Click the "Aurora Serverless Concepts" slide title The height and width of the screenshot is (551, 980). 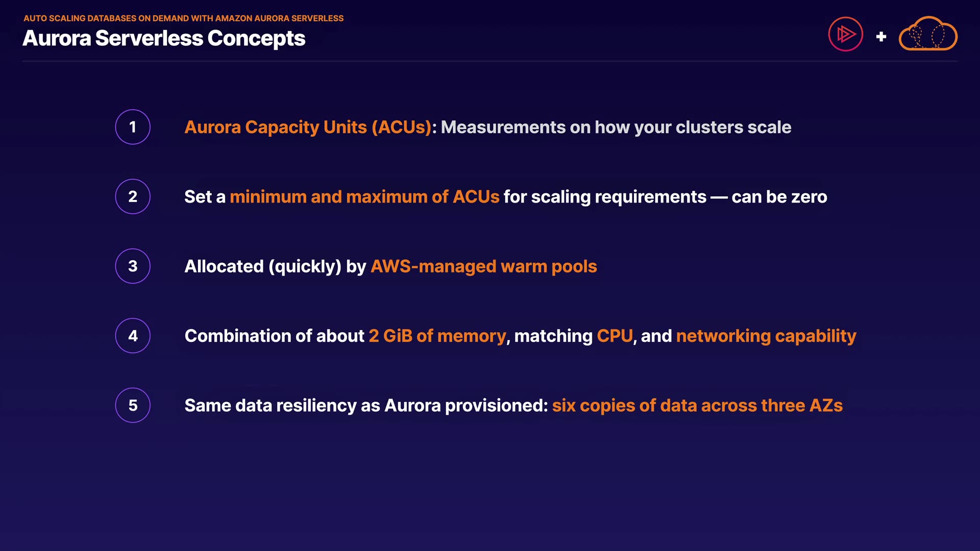[x=164, y=39]
